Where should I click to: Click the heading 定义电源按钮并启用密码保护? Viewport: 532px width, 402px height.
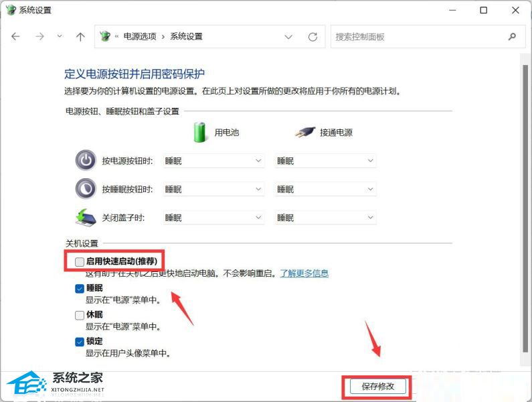click(x=135, y=74)
